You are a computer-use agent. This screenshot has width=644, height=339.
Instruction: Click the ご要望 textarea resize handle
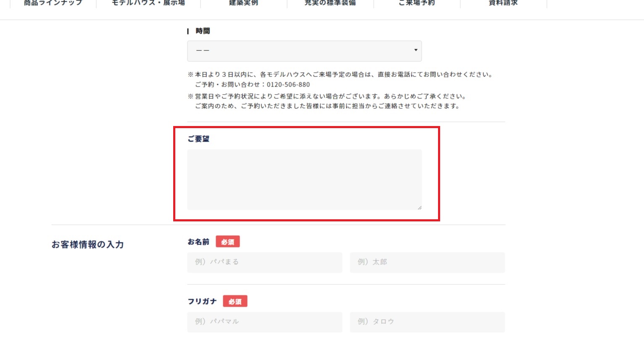pyautogui.click(x=419, y=208)
